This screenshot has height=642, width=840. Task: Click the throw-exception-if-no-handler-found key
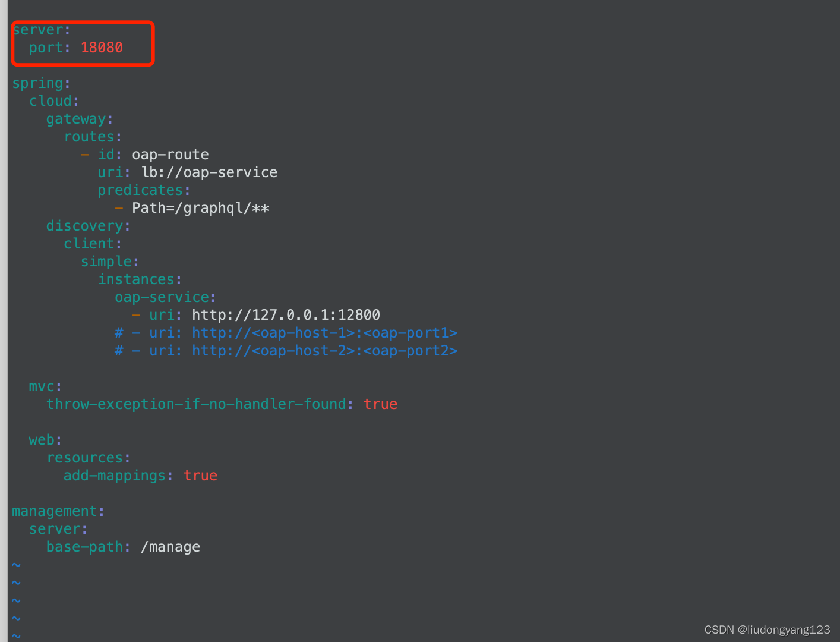click(x=196, y=404)
